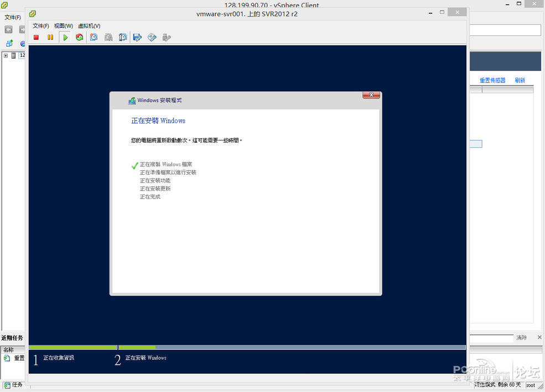
Task: Open the 虚拟机(V) menu in the VM console
Action: [x=89, y=25]
